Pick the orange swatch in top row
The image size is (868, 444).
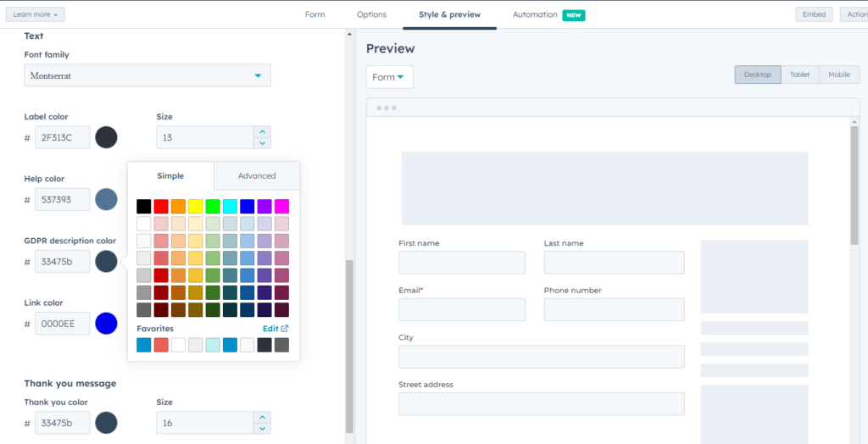click(178, 207)
